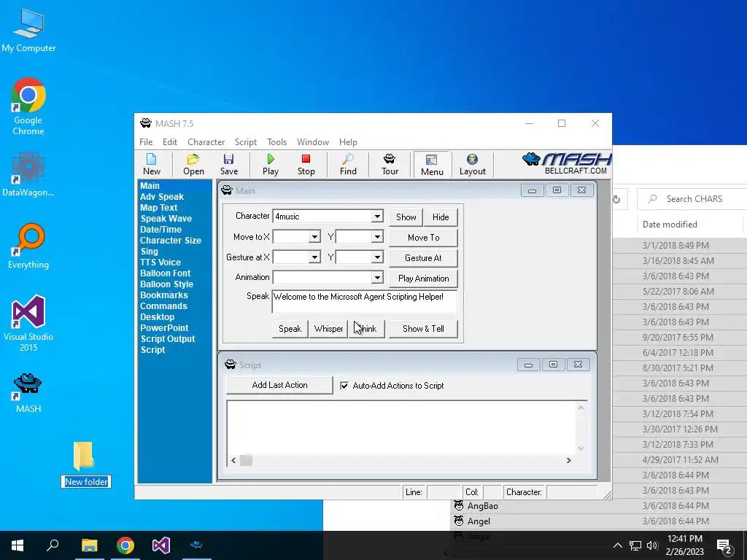Select Adv Speak in the left panel

(x=161, y=197)
